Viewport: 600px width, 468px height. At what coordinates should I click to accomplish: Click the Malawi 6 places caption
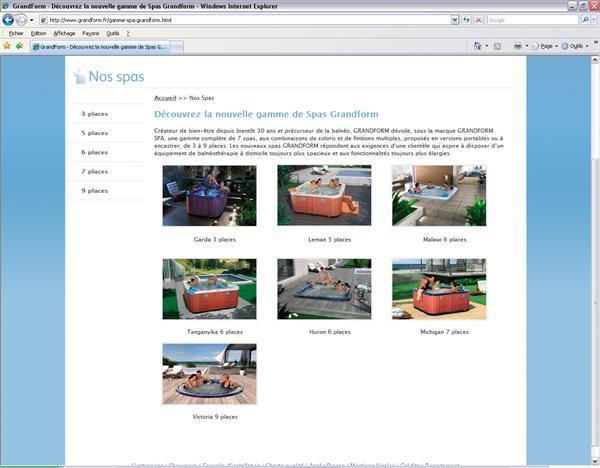tap(445, 240)
